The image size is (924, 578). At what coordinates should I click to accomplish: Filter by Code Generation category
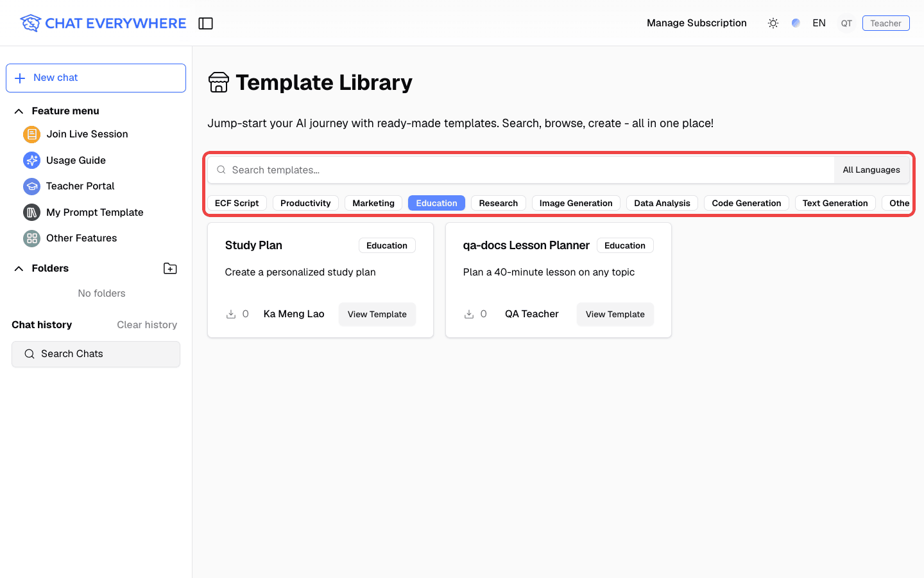(746, 203)
